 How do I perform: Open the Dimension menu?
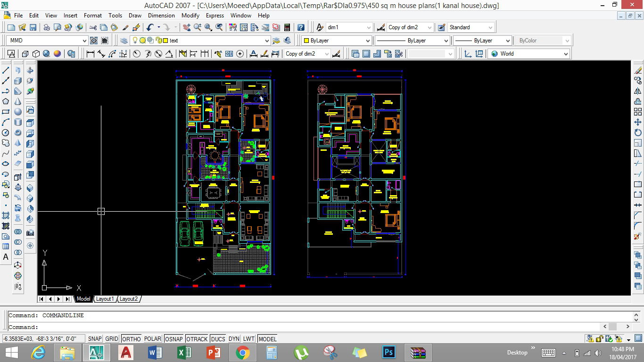[161, 16]
